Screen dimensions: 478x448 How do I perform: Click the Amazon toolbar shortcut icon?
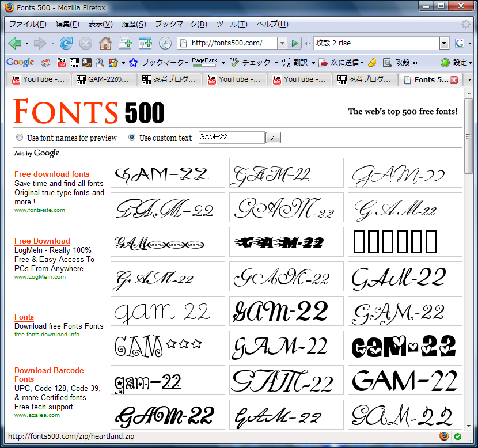86,63
